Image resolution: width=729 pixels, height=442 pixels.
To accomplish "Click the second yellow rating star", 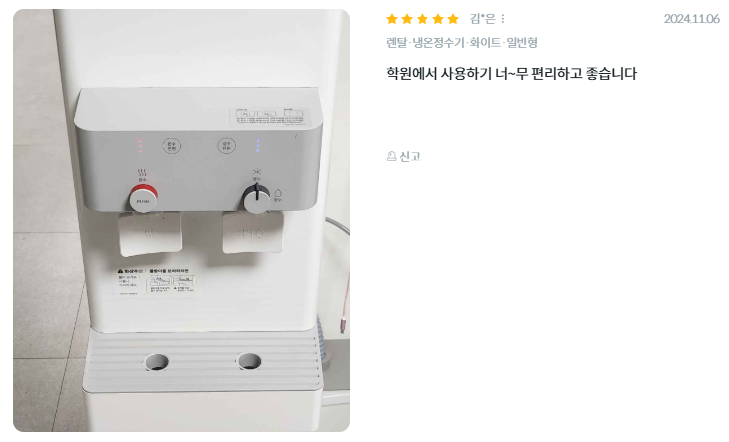I will coord(407,19).
